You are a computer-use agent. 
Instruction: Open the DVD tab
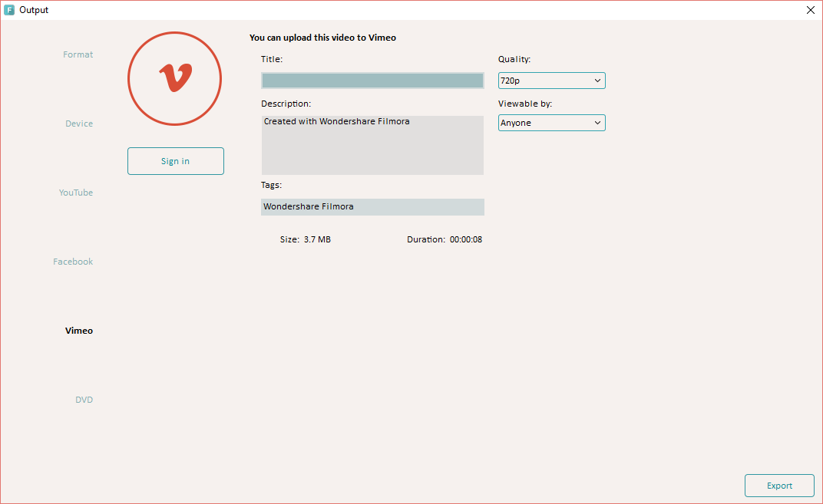[84, 400]
